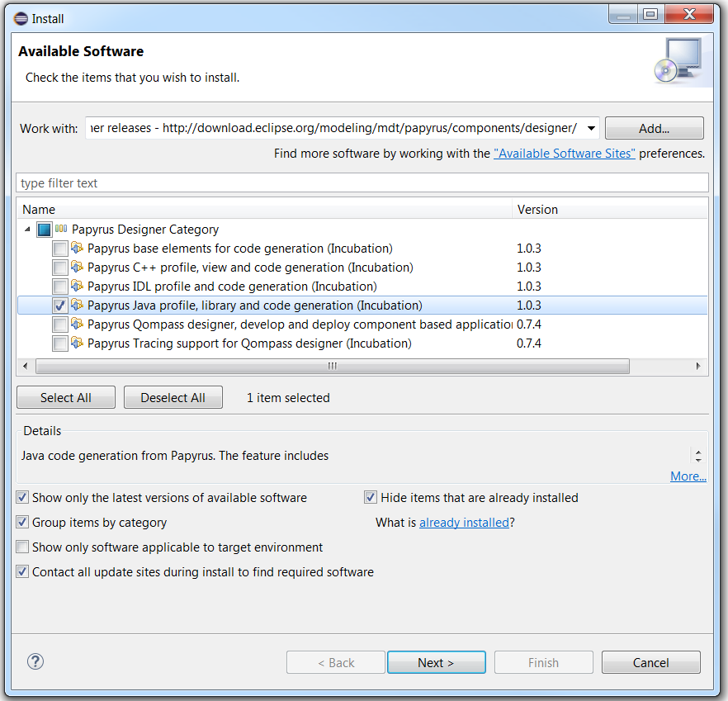Close the Install dialog window
This screenshot has height=701, width=728.
coord(689,14)
